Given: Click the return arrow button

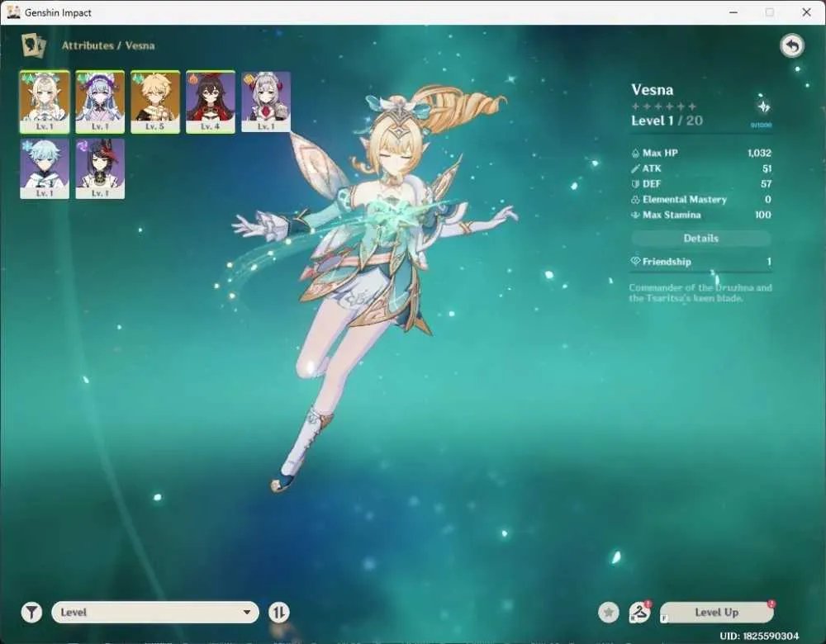Looking at the screenshot, I should click(x=792, y=45).
